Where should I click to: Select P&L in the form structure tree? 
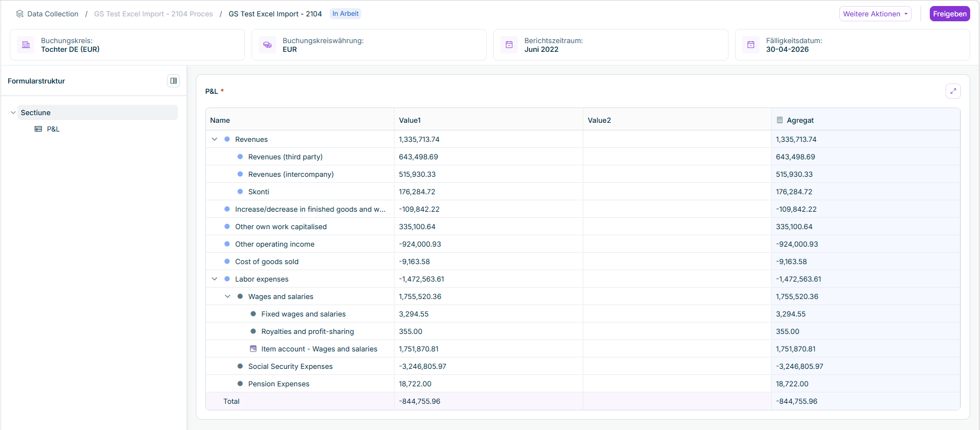[53, 129]
